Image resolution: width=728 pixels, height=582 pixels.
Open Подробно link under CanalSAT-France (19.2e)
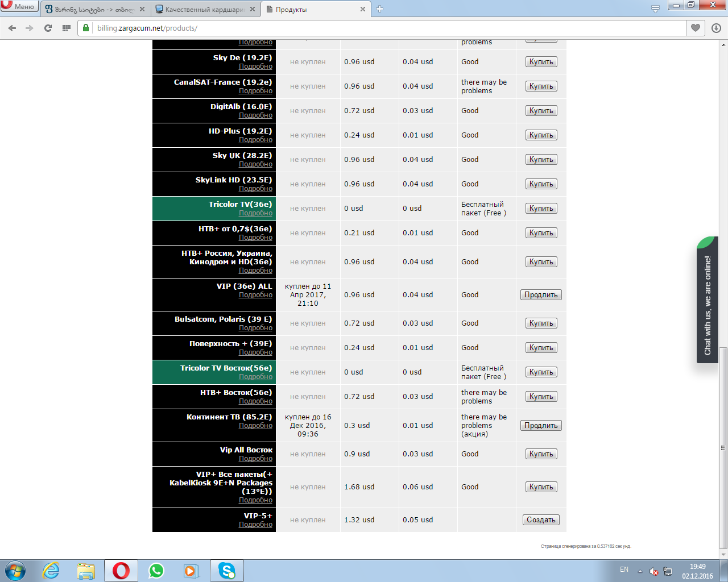tap(255, 91)
